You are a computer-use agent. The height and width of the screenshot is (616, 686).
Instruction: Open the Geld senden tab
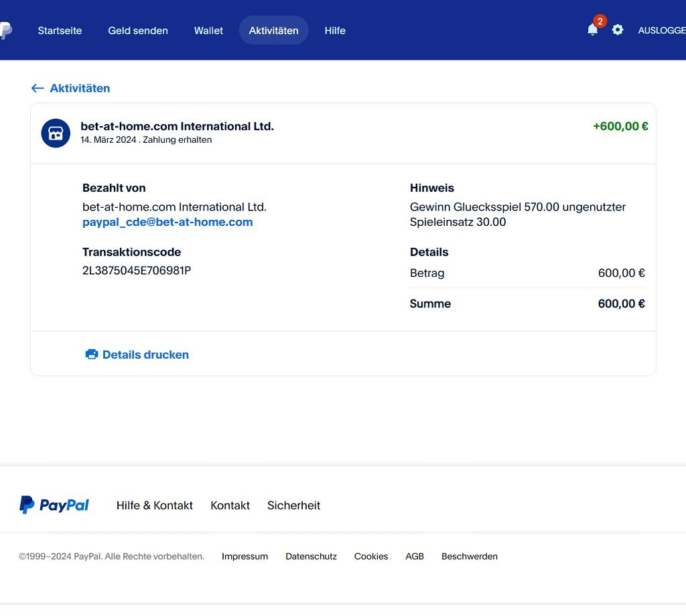pos(138,30)
